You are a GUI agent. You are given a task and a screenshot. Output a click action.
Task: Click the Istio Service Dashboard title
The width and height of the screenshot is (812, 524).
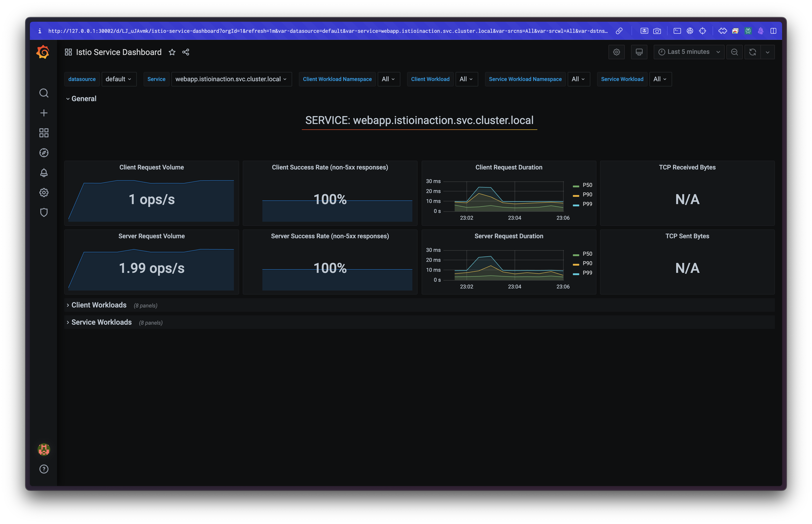(118, 52)
